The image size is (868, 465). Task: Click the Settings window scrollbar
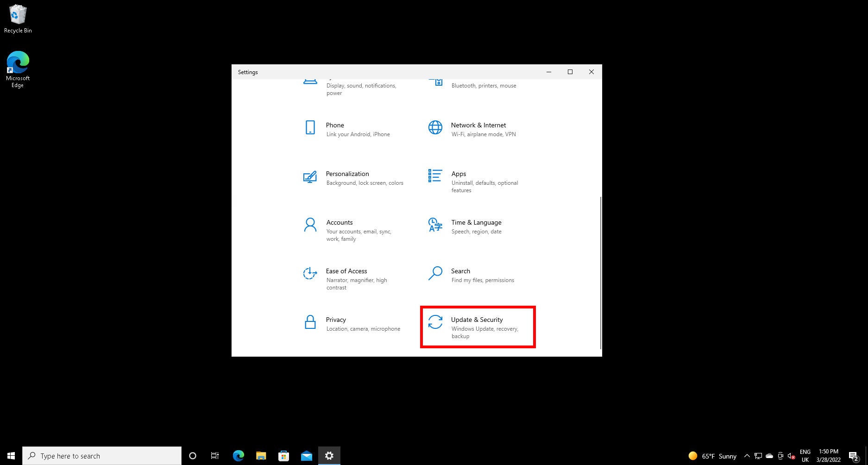pos(600,272)
